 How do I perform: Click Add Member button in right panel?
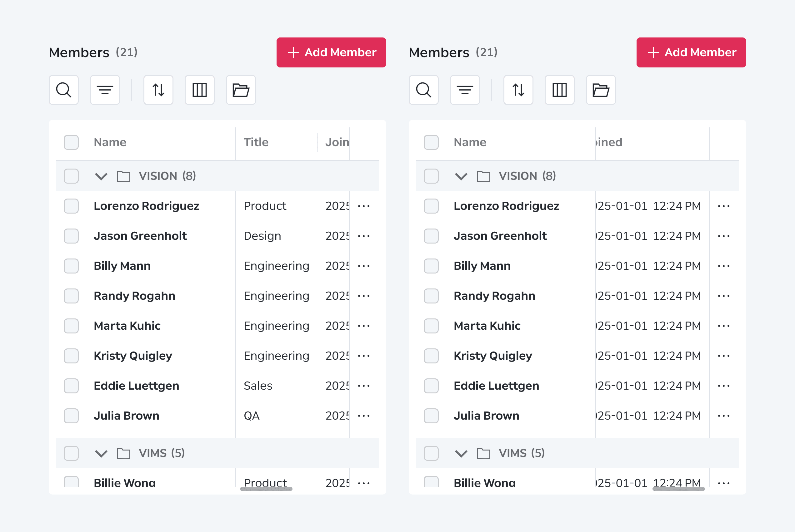(691, 52)
